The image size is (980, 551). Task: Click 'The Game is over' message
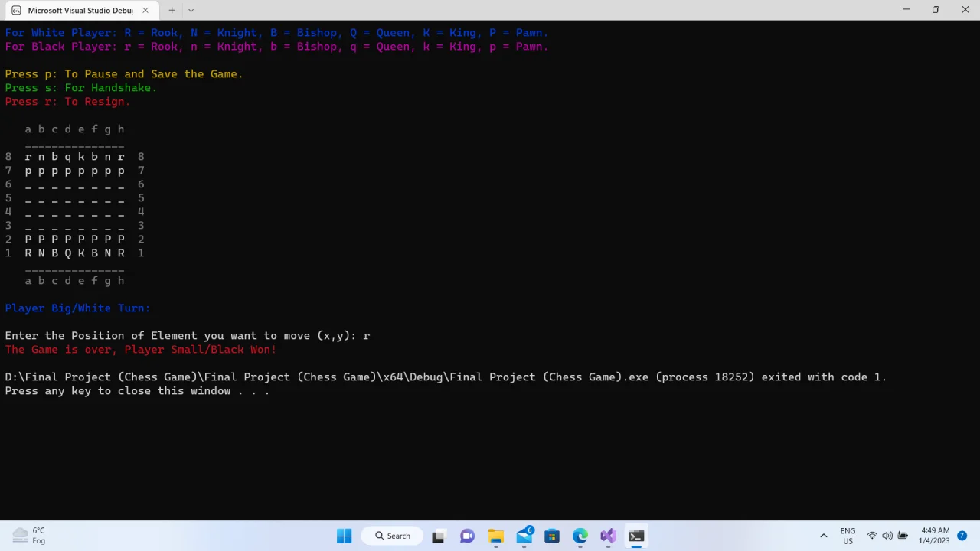click(141, 350)
